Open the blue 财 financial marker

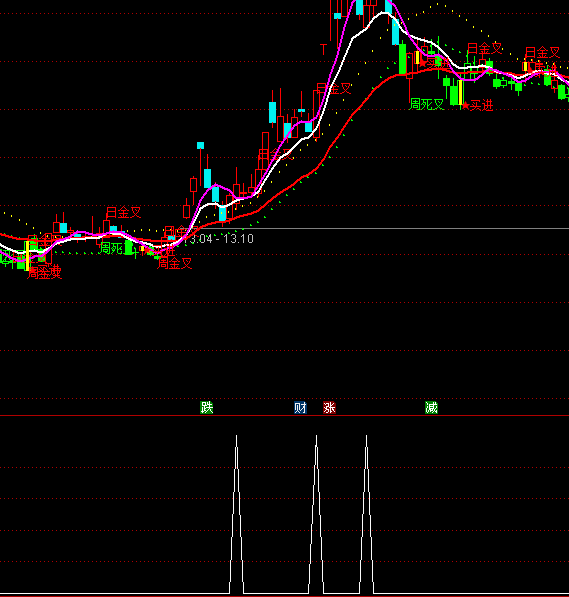[x=300, y=407]
